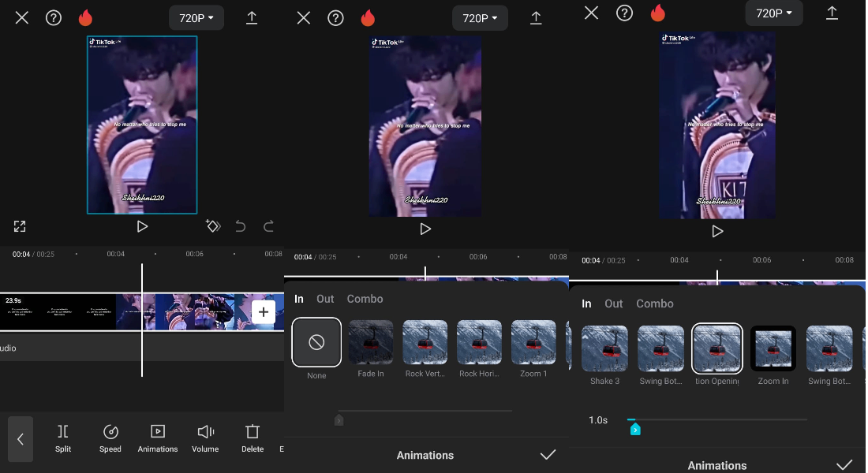Click timeline playhead in left screen
The image size is (868, 473).
click(142, 320)
